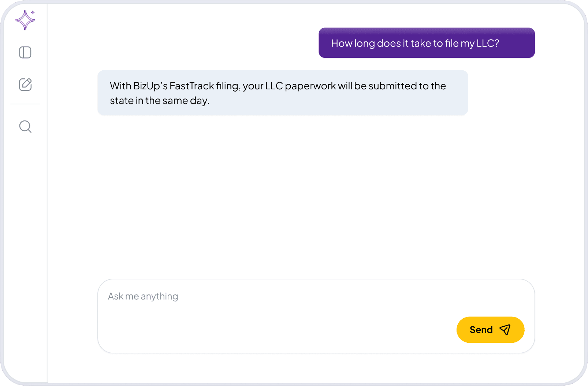Click the purple sparkle assistant logo
This screenshot has height=386, width=588.
point(25,20)
